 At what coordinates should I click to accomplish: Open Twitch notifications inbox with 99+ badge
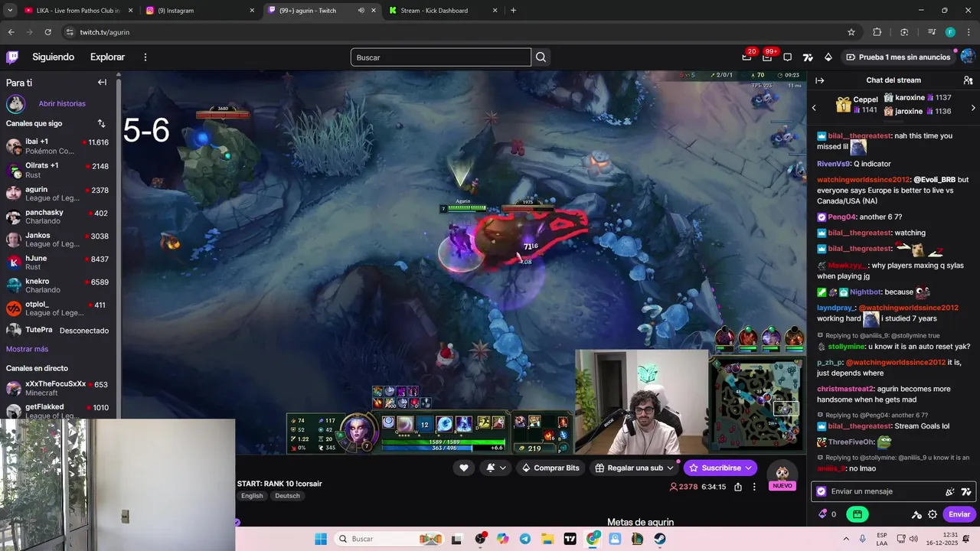point(767,57)
